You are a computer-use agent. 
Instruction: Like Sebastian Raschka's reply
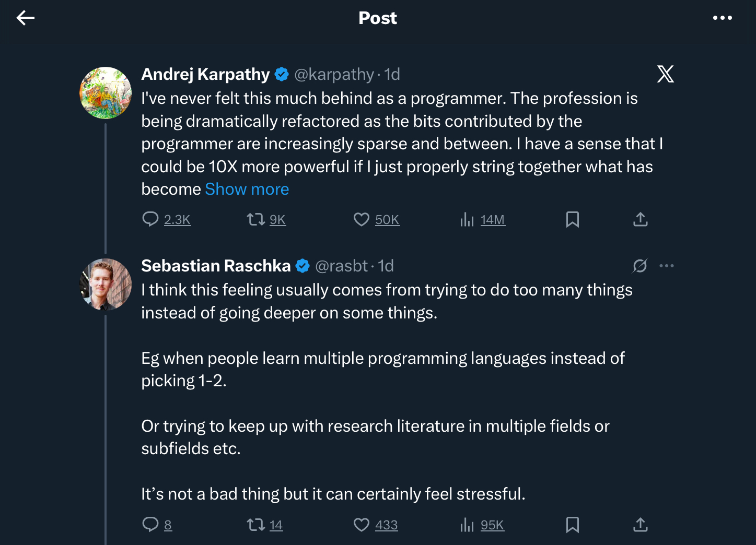point(362,524)
